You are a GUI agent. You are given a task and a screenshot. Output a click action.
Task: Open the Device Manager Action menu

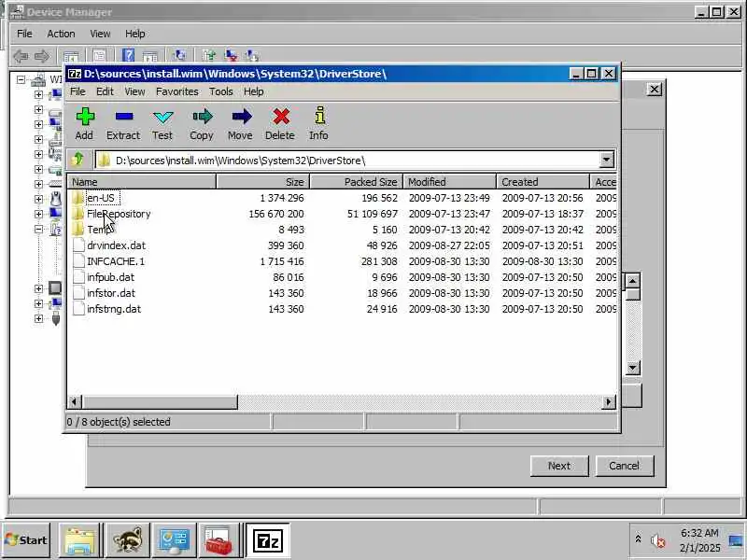61,34
